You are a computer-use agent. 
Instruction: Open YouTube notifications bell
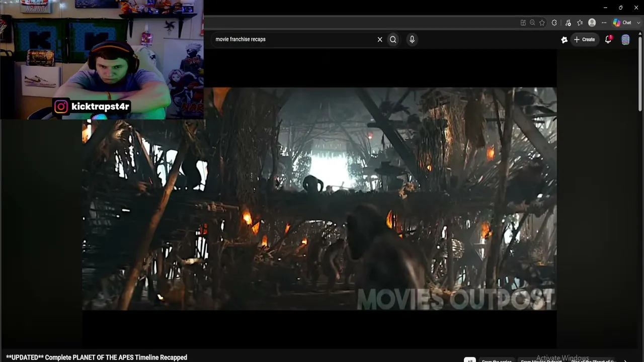[608, 40]
